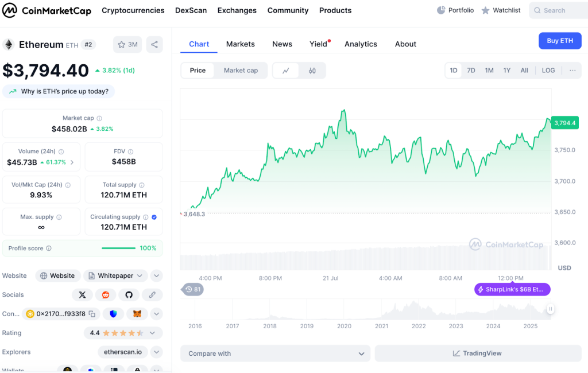Open the SharpLink's $6B news tag
This screenshot has height=373, width=588.
512,289
